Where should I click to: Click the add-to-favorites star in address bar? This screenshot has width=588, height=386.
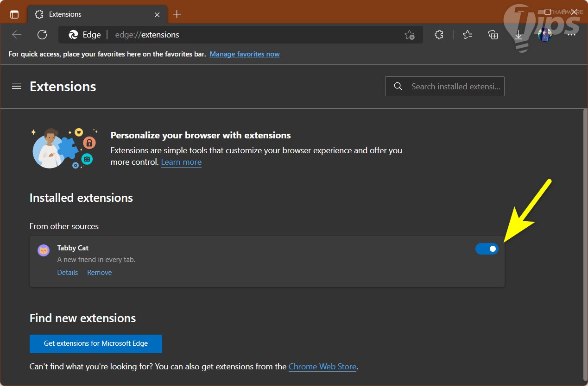(x=409, y=35)
